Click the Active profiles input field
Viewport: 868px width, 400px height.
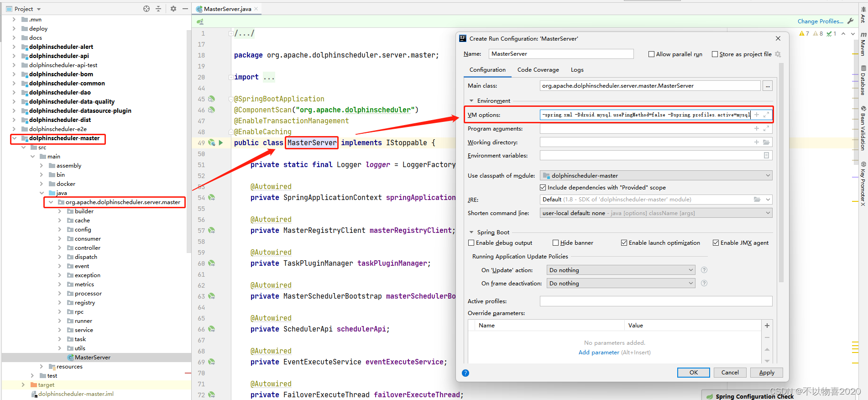[656, 301]
